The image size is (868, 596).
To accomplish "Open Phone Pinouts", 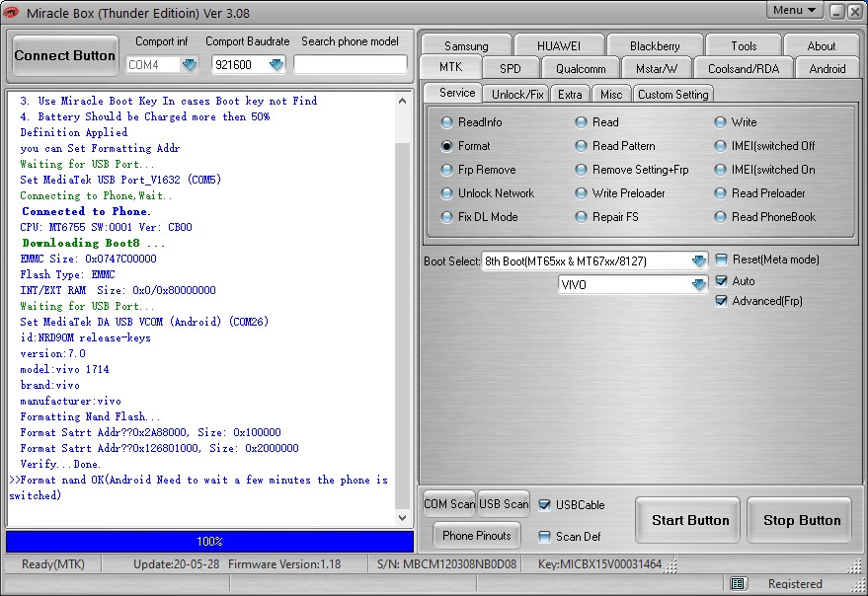I will tap(477, 535).
